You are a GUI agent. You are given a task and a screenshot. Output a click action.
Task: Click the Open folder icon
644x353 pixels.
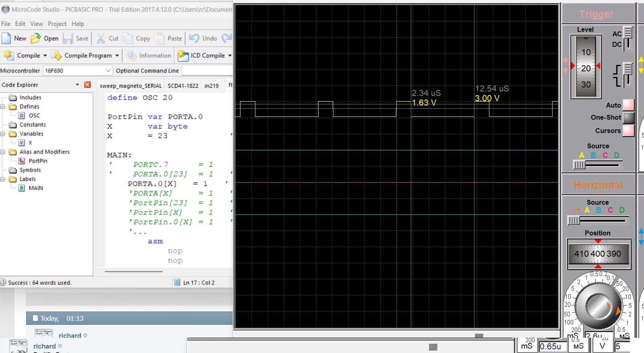[36, 38]
